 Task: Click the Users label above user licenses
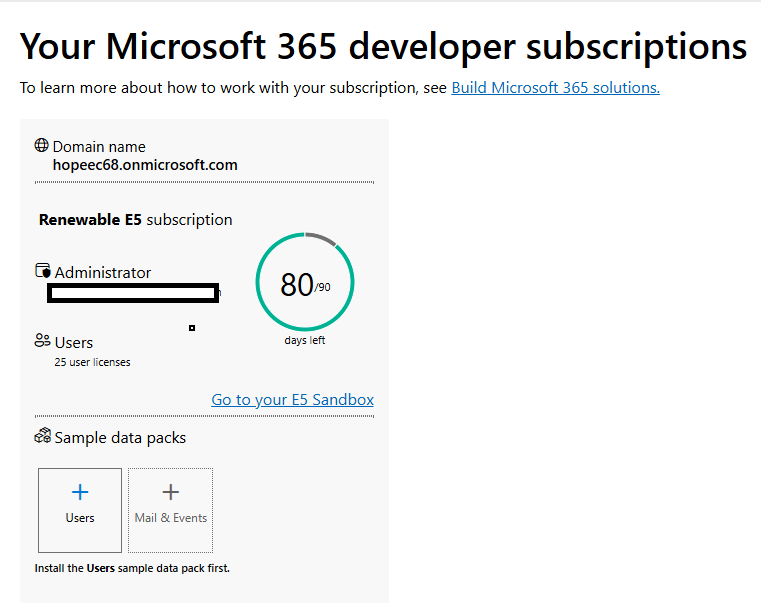74,343
